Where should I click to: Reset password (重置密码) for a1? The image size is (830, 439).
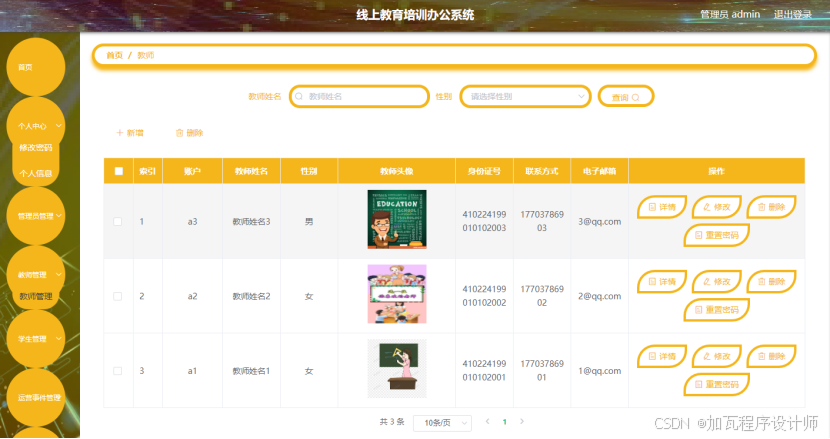point(716,384)
